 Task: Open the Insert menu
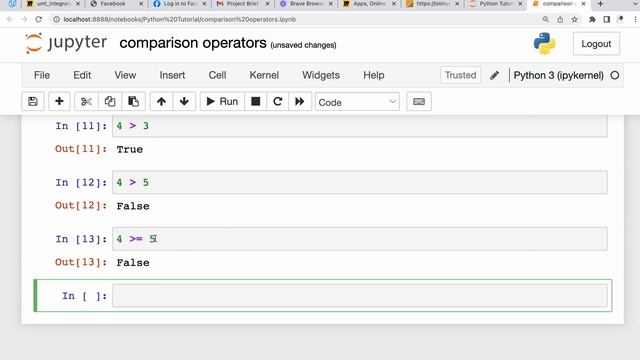coord(172,75)
